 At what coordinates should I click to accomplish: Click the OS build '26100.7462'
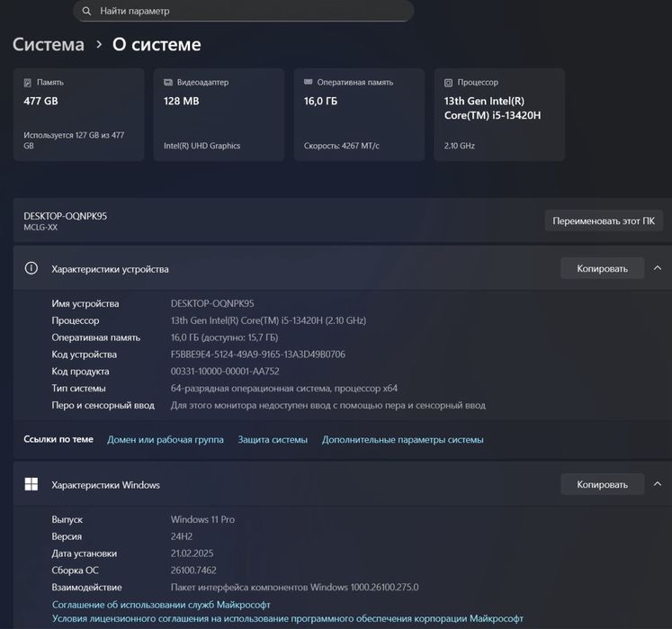[x=193, y=571]
